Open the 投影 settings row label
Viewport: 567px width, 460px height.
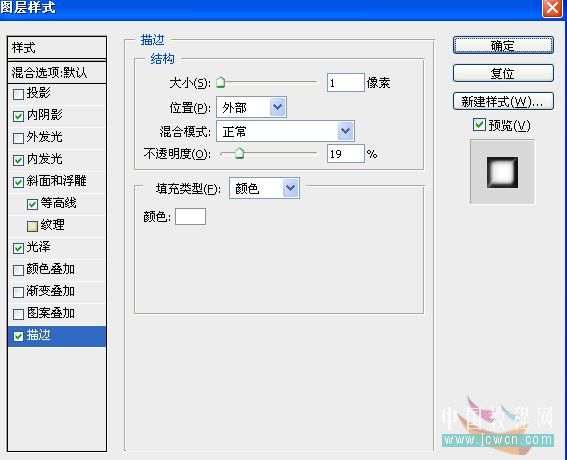pos(38,93)
